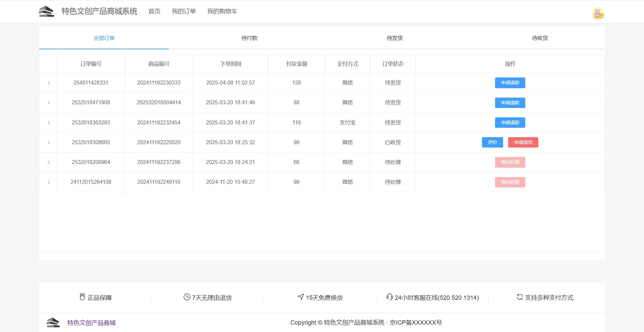Expand order row 2532018308665
644x332 pixels.
click(x=49, y=143)
